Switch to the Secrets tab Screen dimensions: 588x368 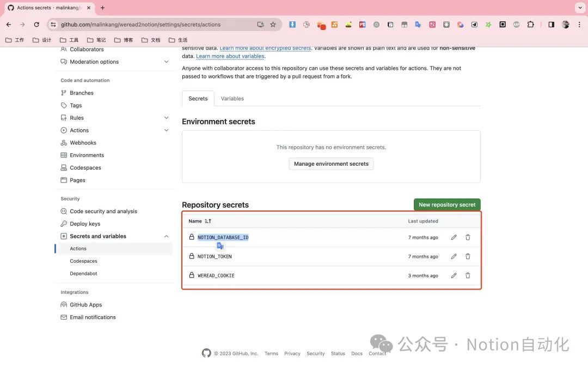pyautogui.click(x=198, y=98)
